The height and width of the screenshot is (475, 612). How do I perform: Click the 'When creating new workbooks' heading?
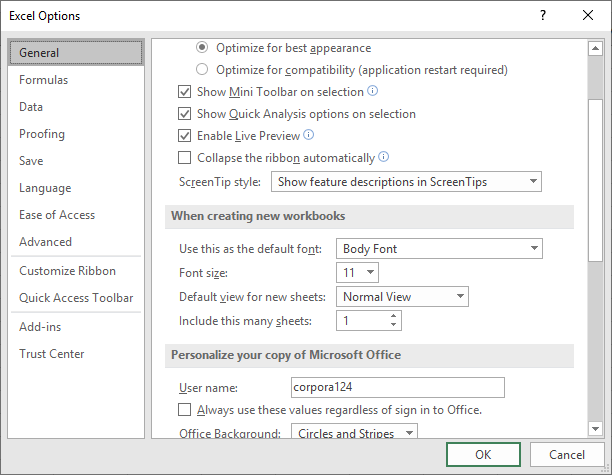click(x=258, y=216)
